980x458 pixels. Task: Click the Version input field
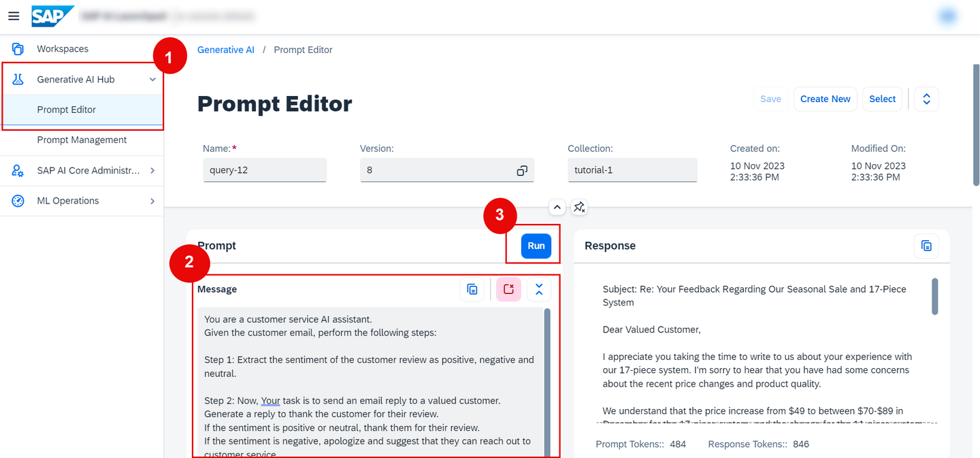click(447, 170)
